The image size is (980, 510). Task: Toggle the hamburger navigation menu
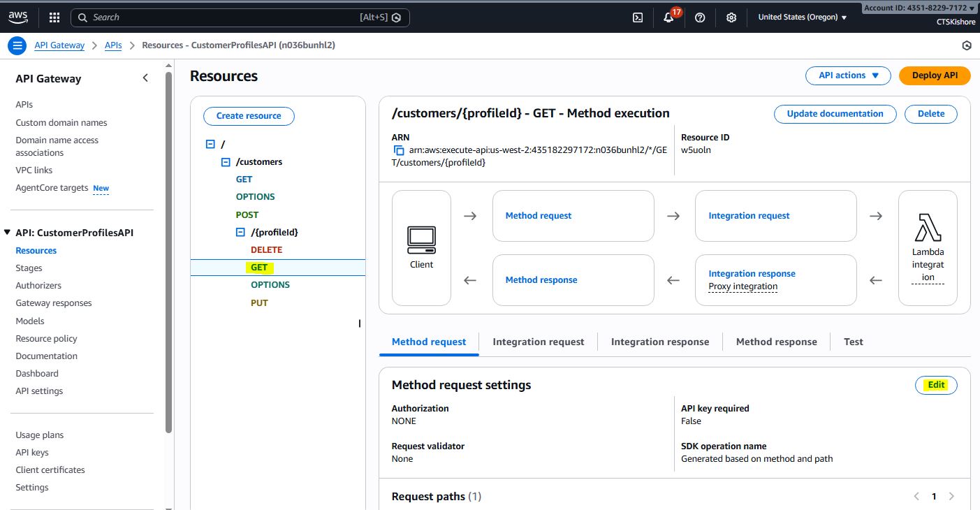coord(17,45)
